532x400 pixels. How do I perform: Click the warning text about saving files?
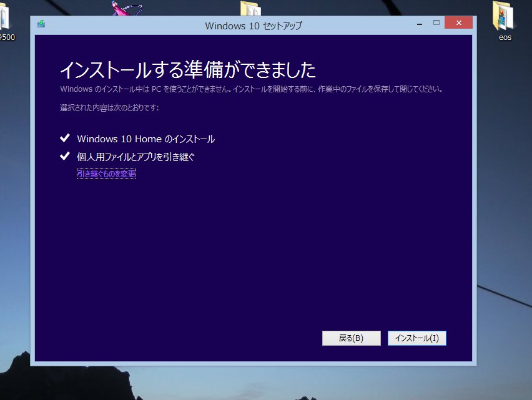pyautogui.click(x=251, y=89)
